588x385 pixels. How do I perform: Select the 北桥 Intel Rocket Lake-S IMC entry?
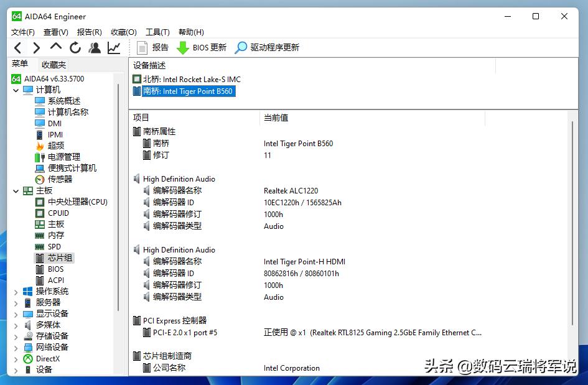click(187, 79)
